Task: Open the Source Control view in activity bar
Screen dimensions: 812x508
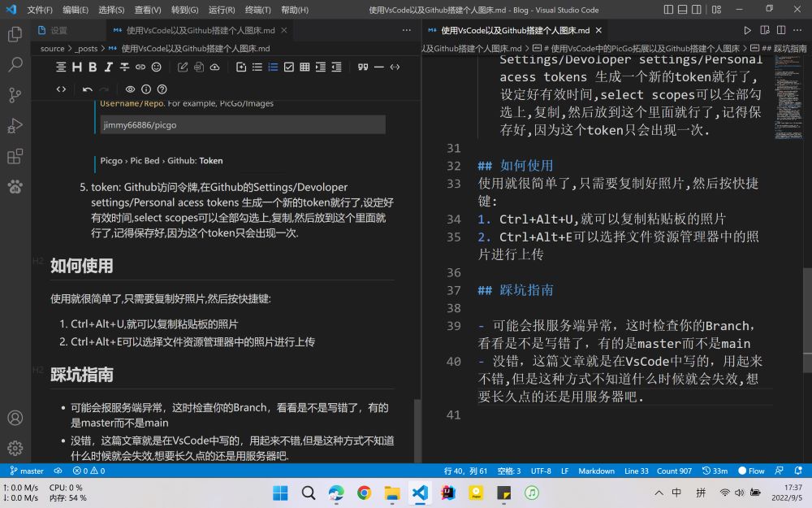Action: tap(15, 94)
